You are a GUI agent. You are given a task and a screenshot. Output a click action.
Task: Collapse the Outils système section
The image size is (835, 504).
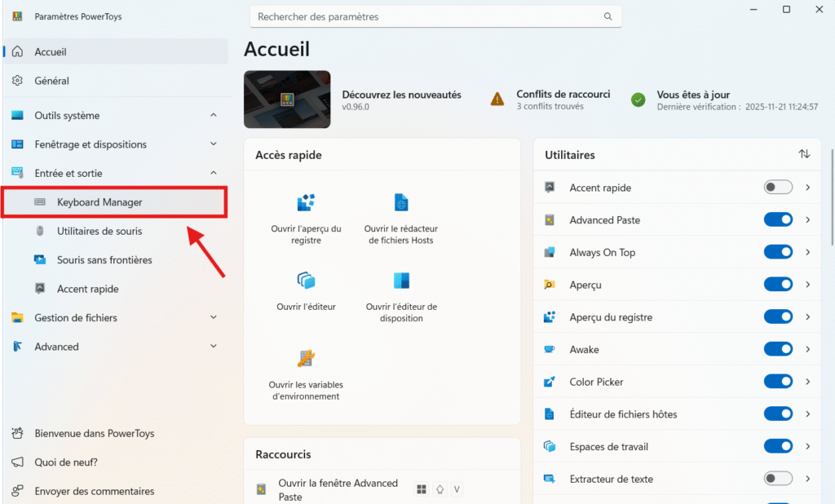[214, 116]
